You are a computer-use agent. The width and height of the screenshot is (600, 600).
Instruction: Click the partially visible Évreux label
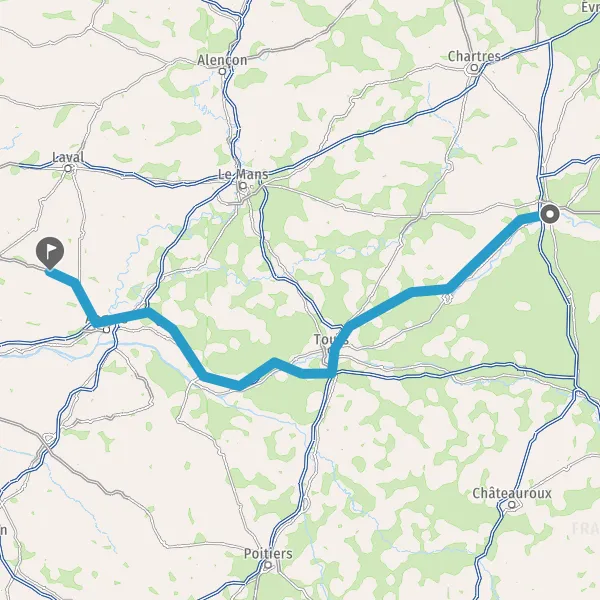(590, 7)
